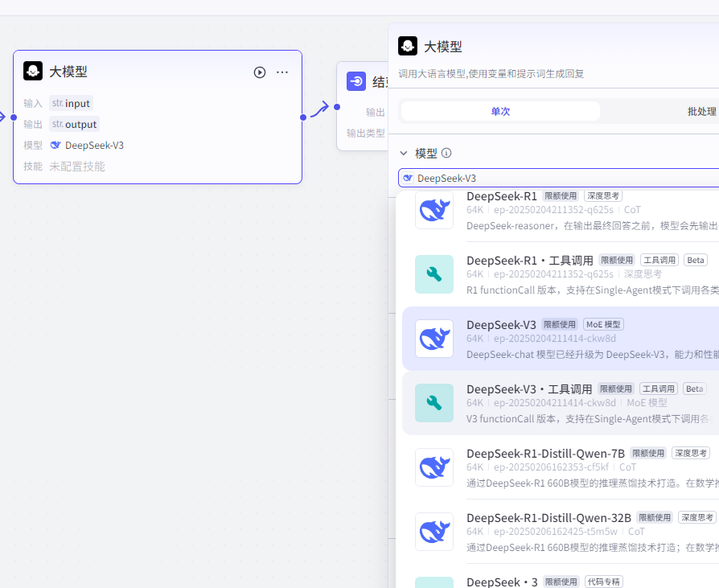The height and width of the screenshot is (588, 719).
Task: Choose DeepSeek-R1-Distill-Qwen-7B model name
Action: [x=545, y=453]
